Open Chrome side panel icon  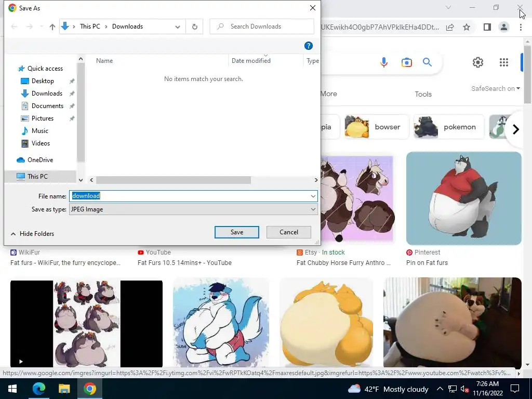tap(487, 27)
